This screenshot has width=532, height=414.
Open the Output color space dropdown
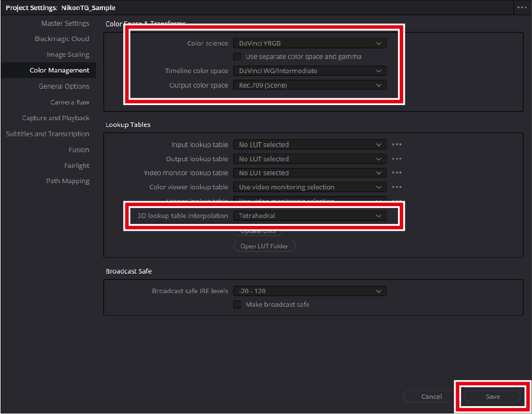click(309, 85)
